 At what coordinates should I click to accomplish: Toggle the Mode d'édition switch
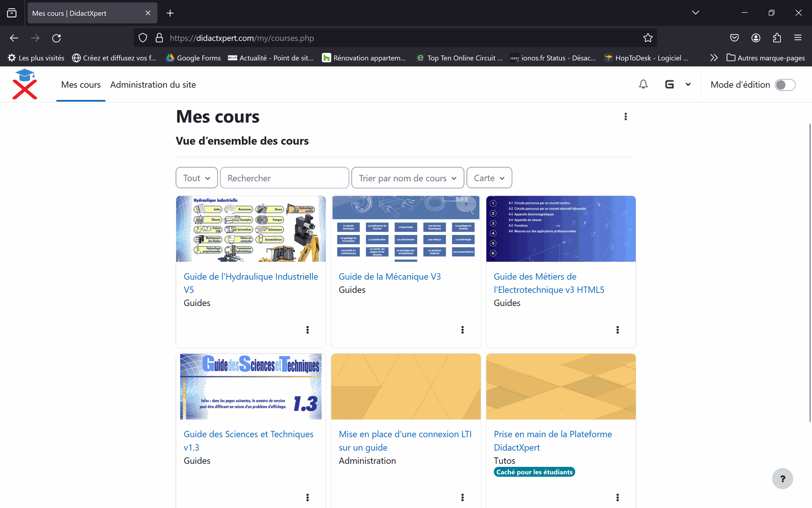tap(785, 85)
